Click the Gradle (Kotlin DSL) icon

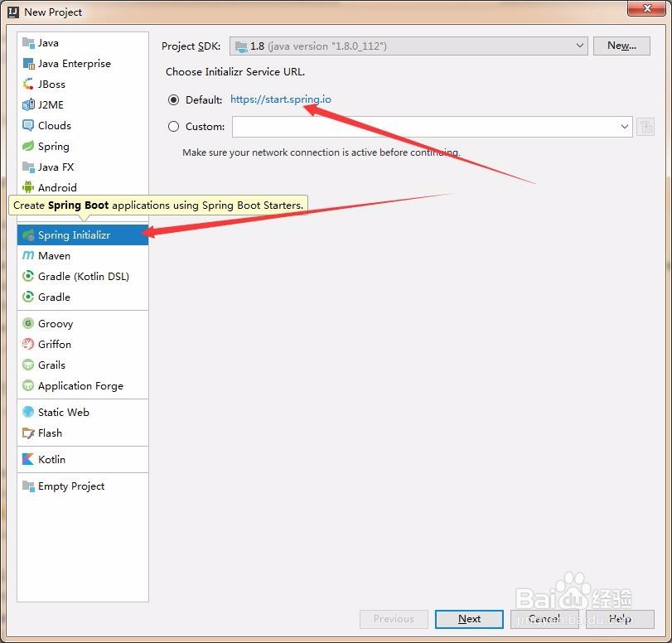[28, 276]
